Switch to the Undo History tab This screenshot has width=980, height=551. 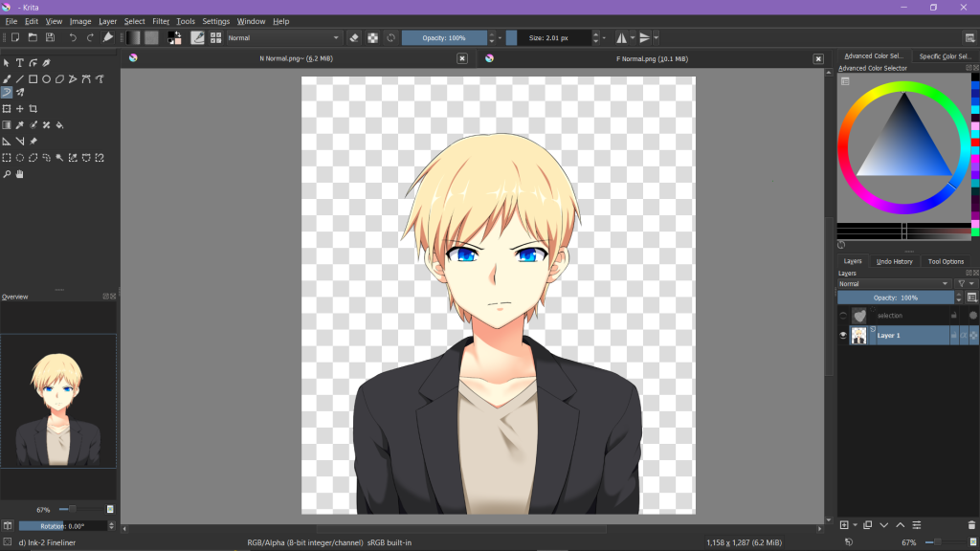895,261
